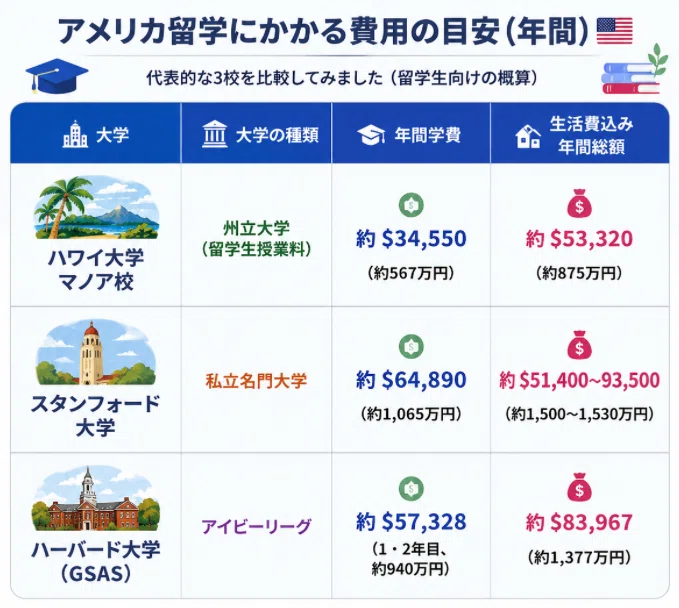Click the 私立名門大学 type label
The image size is (679, 608).
pos(256,381)
